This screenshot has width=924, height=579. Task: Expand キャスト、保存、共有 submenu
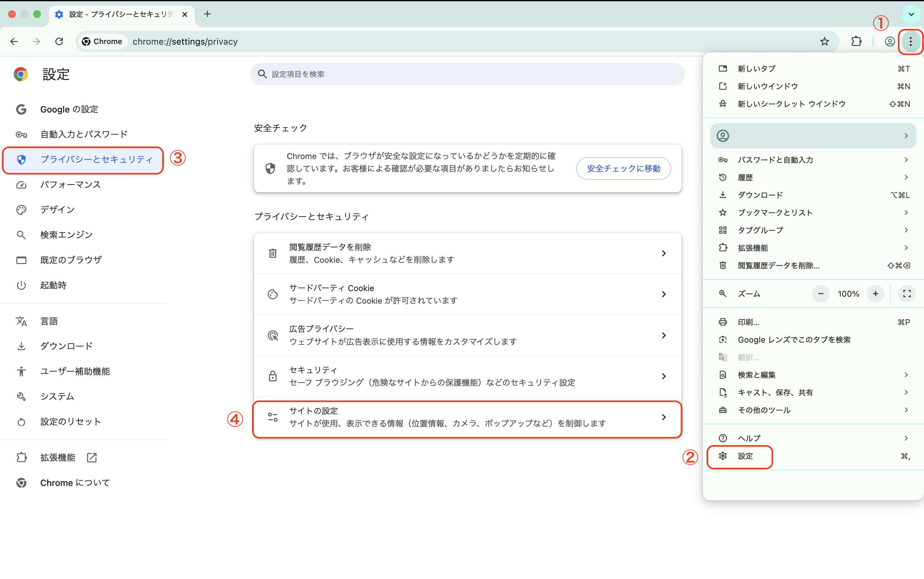[x=813, y=393]
